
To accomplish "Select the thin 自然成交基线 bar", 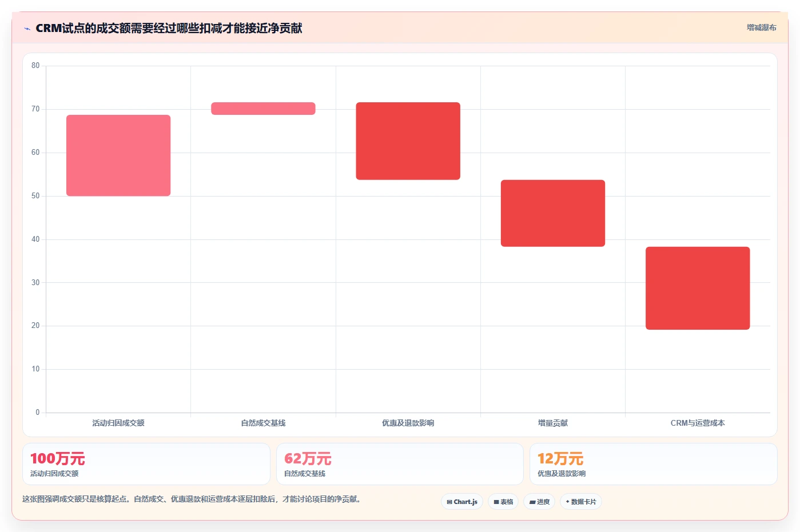I will (263, 109).
